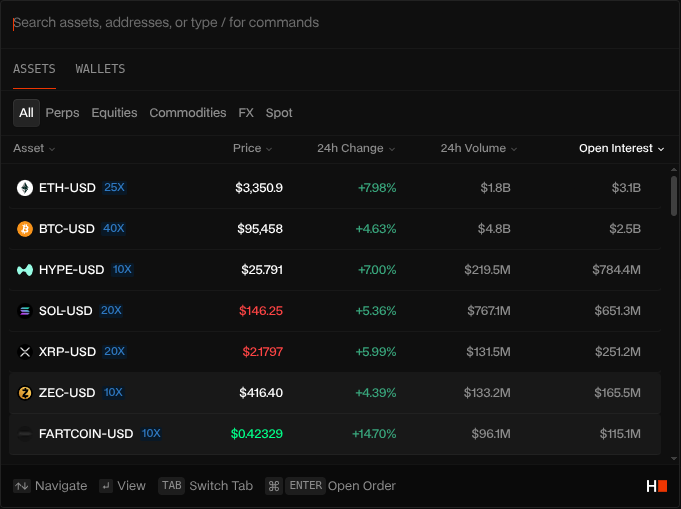The image size is (681, 509).
Task: Sort by Asset column header
Action: pos(34,149)
